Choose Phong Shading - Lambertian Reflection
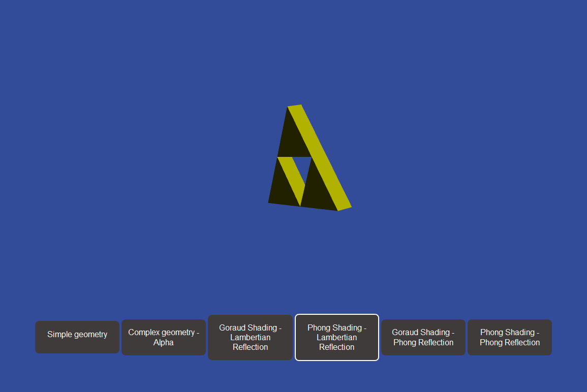Viewport: 587px width, 392px height. coord(337,337)
